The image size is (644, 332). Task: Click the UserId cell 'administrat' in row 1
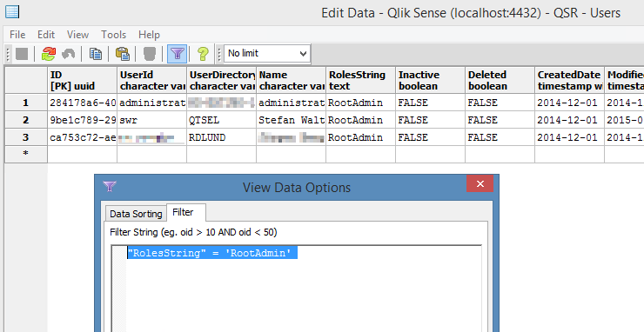(x=152, y=103)
